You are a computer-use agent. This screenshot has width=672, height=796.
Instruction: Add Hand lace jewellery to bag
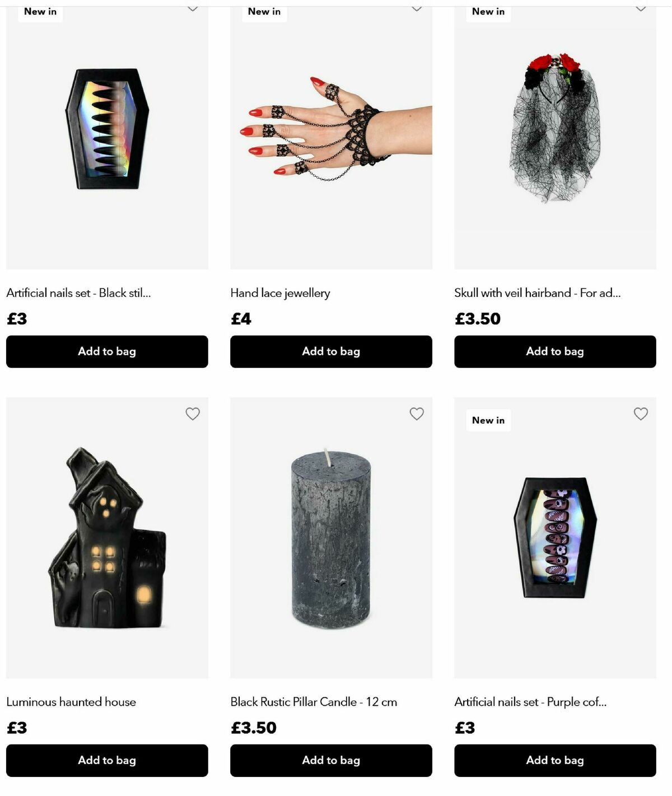[331, 351]
